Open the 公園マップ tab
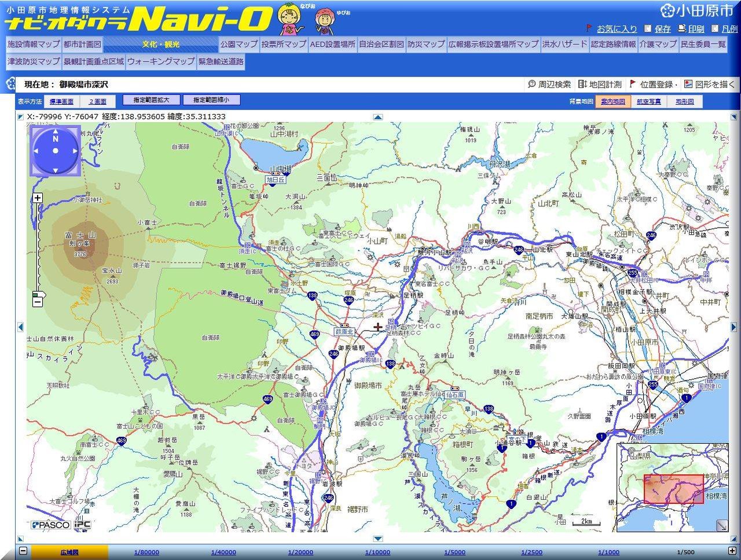 [239, 44]
